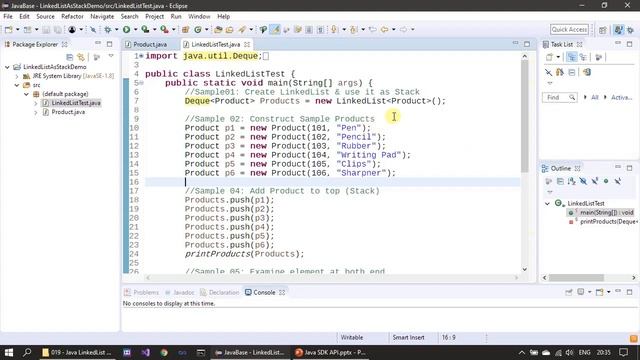Click the Windows taskbar search icon
This screenshot has width=640, height=360.
pos(27,352)
